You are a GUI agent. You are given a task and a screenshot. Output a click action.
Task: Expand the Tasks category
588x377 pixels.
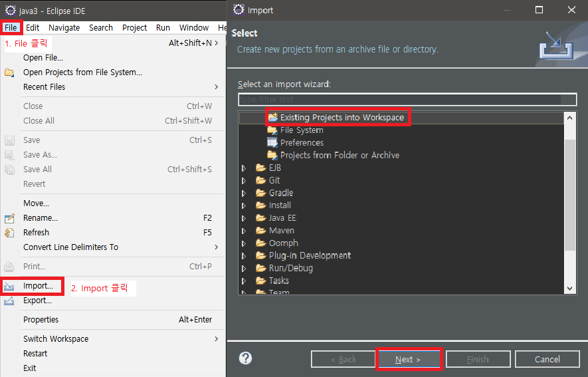click(244, 281)
